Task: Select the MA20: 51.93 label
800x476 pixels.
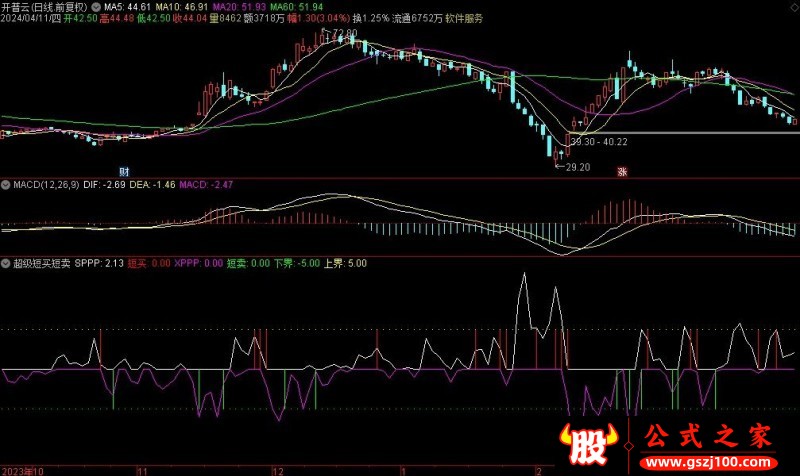Action: (239, 7)
